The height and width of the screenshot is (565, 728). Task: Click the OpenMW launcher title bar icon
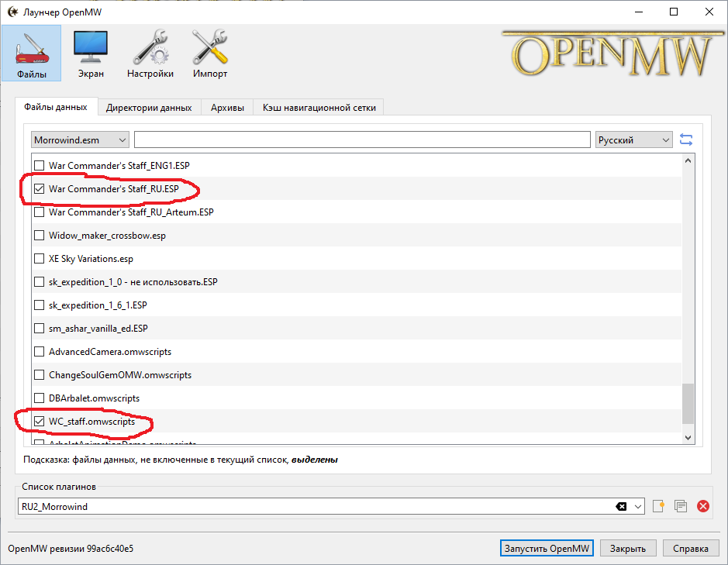(x=12, y=12)
